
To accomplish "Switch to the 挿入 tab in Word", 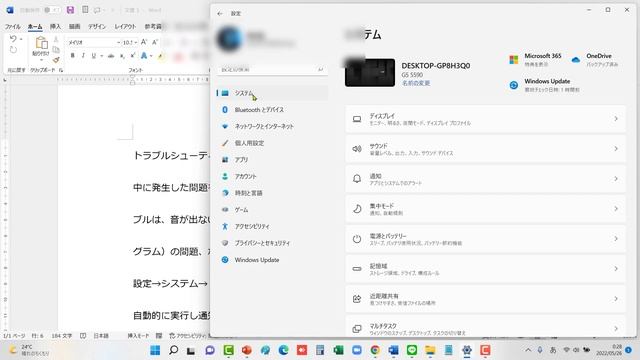I will tap(55, 27).
